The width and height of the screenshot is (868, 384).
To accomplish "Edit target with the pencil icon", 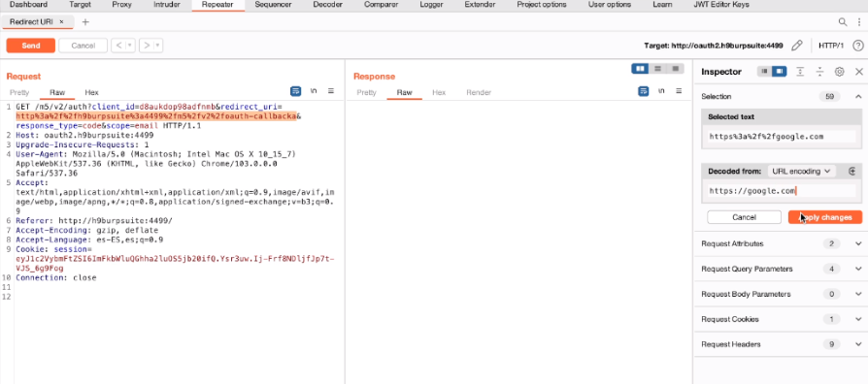I will point(796,46).
